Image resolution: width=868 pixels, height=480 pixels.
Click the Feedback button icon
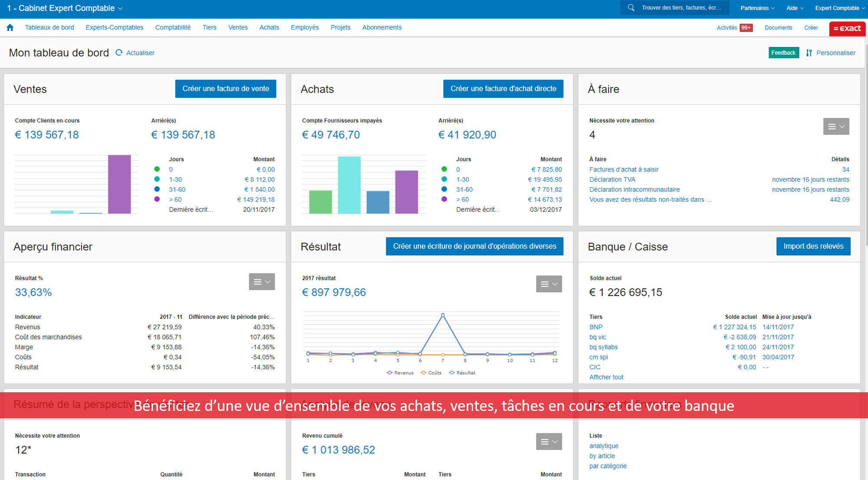[783, 53]
